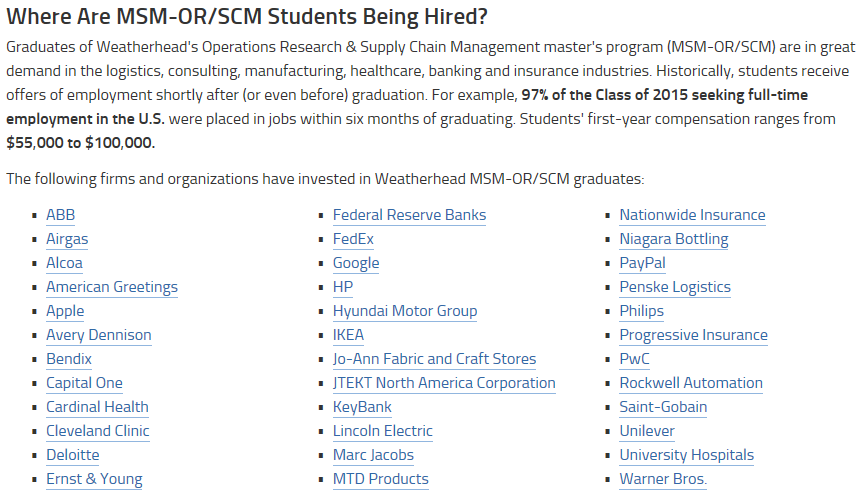Follow the Rockwell Automation link
Image resolution: width=866 pixels, height=501 pixels.
[691, 383]
